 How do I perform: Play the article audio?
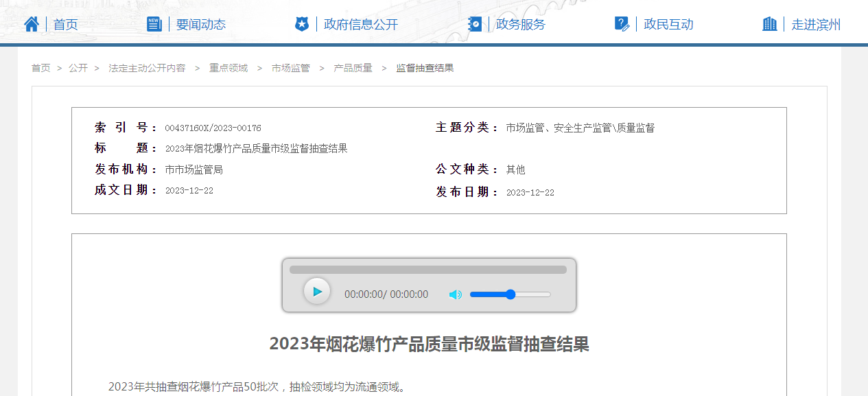tap(317, 292)
